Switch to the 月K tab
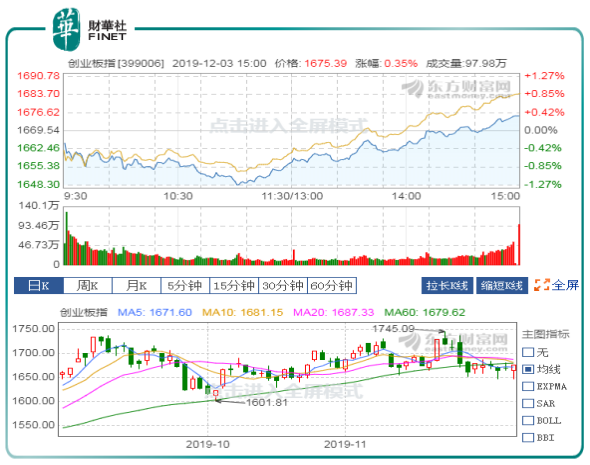Viewport: 590px width, 465px height. [137, 286]
